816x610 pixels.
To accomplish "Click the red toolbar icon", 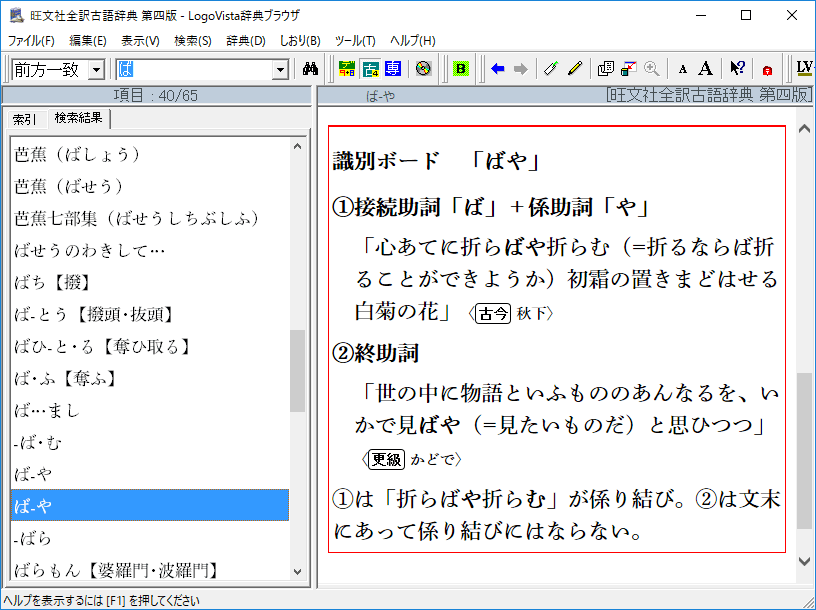I will (767, 70).
